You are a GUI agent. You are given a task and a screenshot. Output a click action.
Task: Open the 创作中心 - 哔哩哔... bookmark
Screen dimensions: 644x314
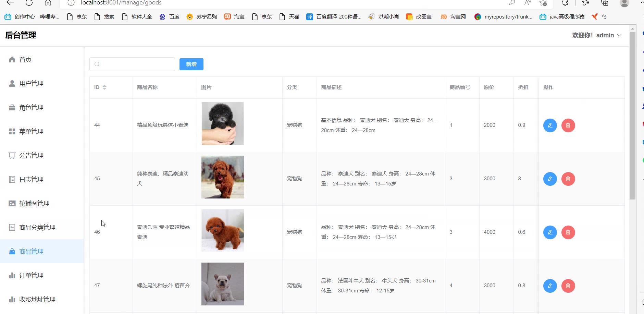coord(32,17)
